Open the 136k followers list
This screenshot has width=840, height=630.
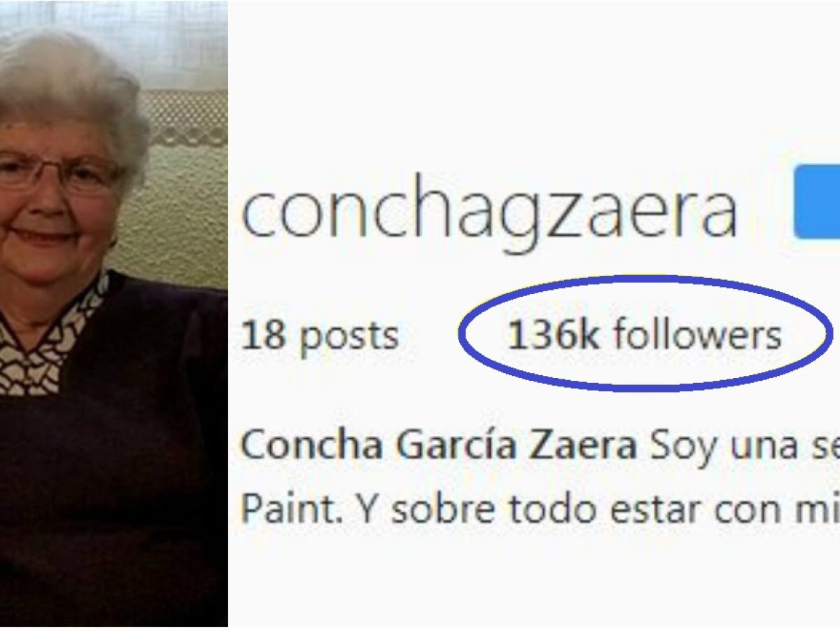[x=645, y=335]
